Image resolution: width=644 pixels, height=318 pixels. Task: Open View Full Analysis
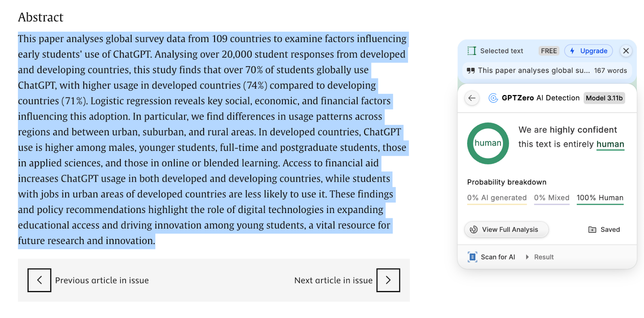[506, 229]
